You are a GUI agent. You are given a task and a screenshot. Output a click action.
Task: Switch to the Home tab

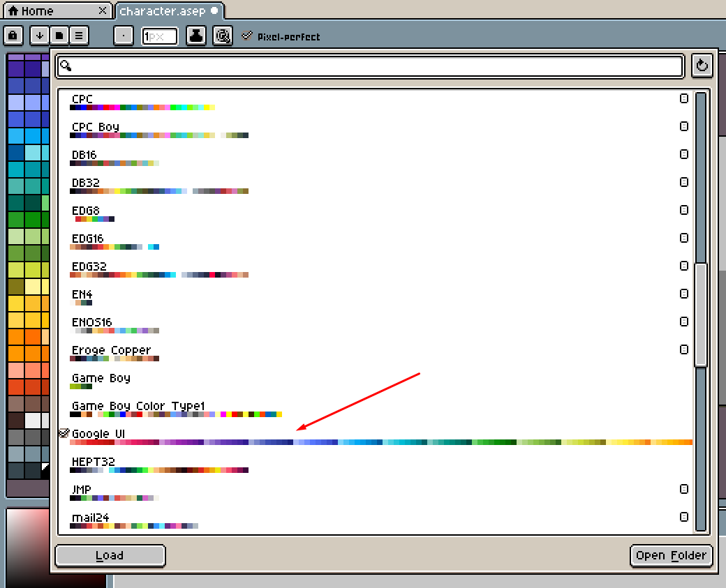pyautogui.click(x=58, y=10)
